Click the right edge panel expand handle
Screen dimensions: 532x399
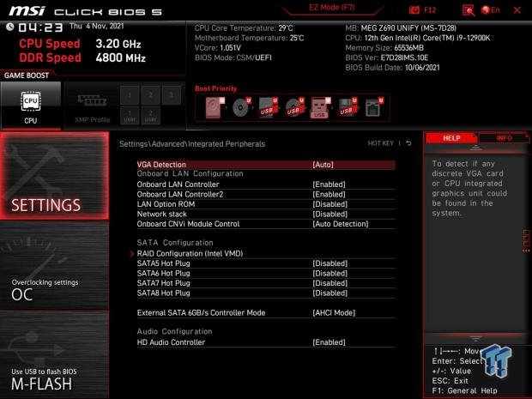pyautogui.click(x=526, y=241)
